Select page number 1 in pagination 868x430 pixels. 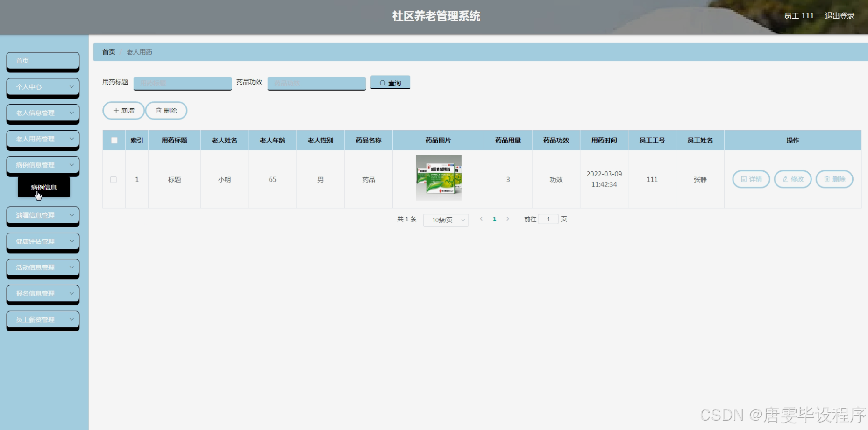(494, 219)
